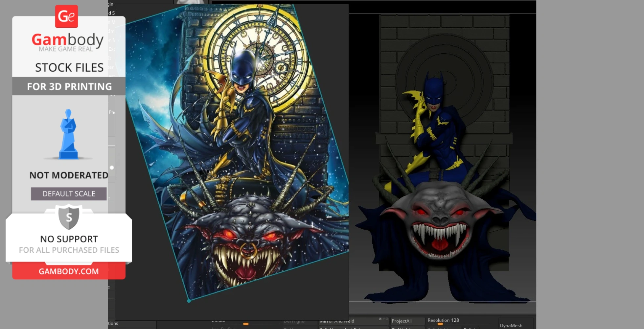Click the Gambody wordmark logo
Viewport: 644px width, 329px height.
[x=68, y=40]
